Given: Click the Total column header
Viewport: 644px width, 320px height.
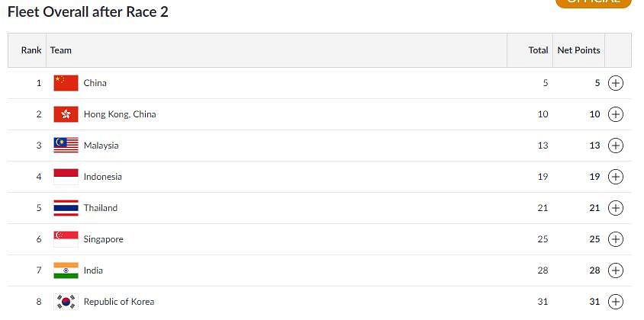Looking at the screenshot, I should (538, 50).
